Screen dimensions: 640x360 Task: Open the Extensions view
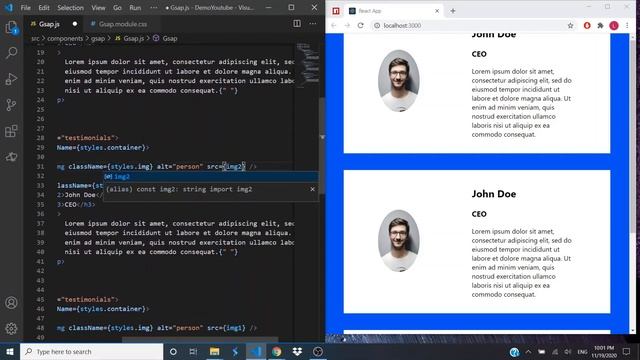coord(11,131)
